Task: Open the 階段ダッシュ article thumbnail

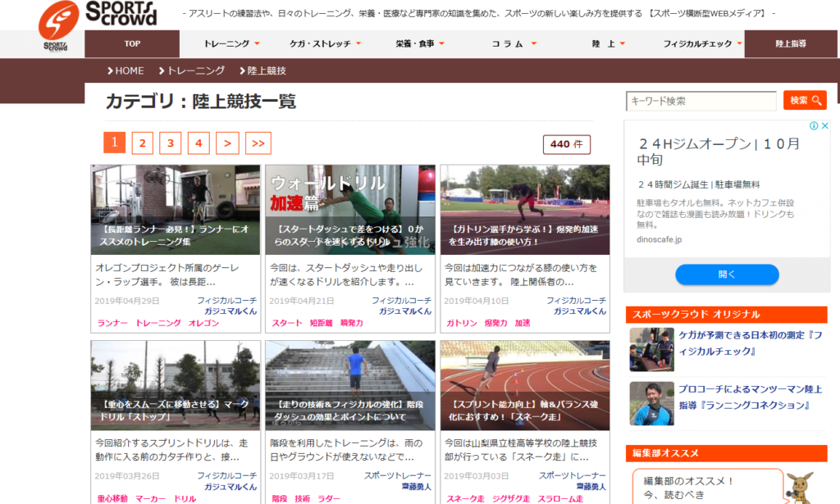Action: (349, 385)
